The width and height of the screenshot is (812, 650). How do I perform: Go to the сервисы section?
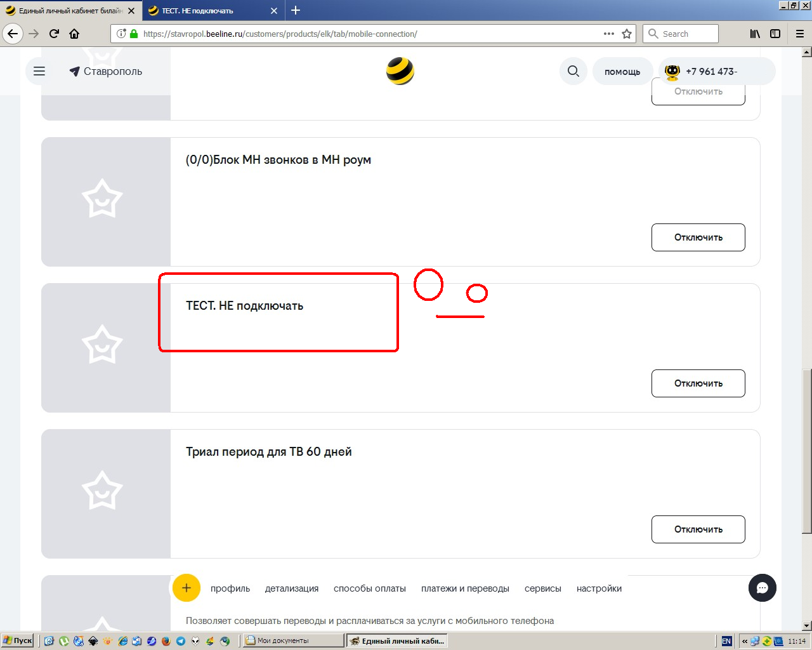pyautogui.click(x=543, y=588)
